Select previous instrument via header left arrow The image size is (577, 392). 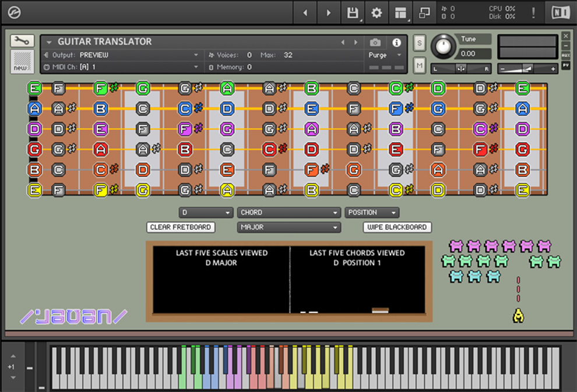pos(343,43)
